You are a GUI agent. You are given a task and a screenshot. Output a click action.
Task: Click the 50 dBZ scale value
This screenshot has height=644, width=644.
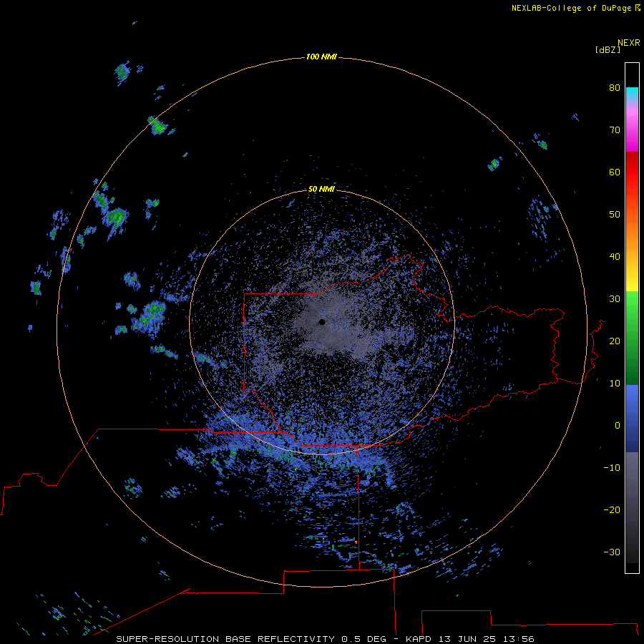615,215
